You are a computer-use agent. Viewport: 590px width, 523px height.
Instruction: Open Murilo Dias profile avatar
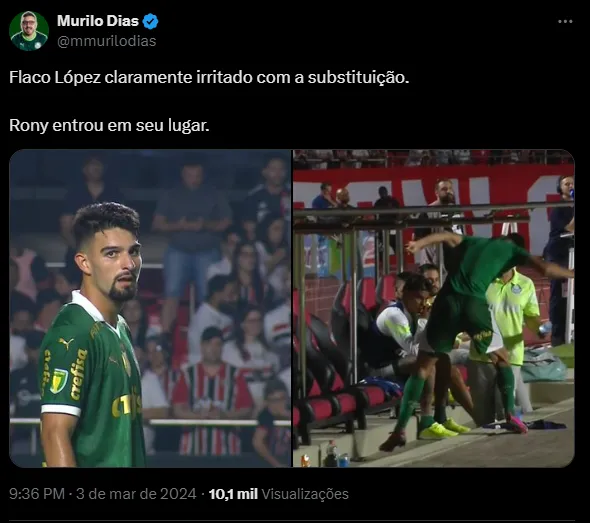coord(29,31)
